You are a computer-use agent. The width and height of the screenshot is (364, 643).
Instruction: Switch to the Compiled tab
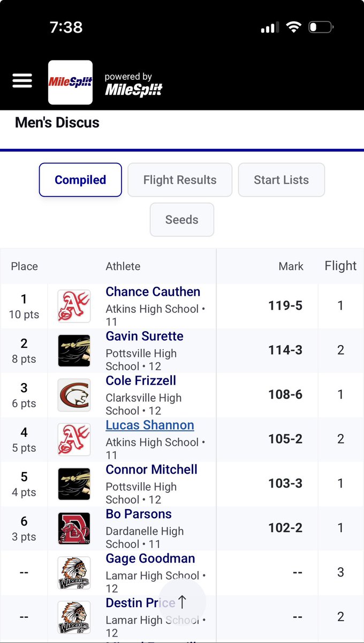tap(80, 180)
